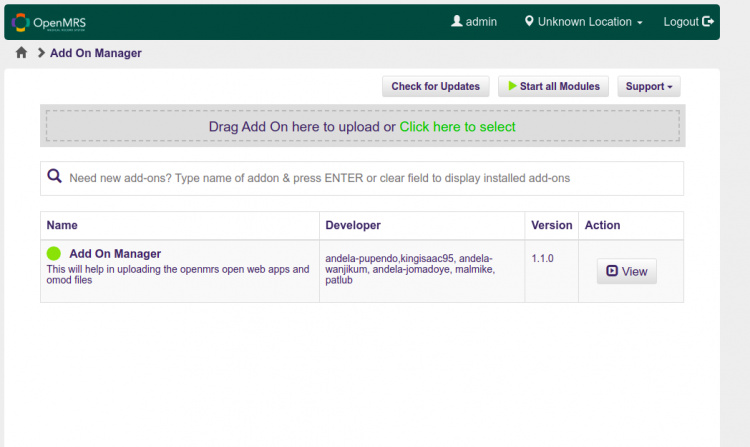
Task: Click the logout arrow icon
Action: (709, 21)
